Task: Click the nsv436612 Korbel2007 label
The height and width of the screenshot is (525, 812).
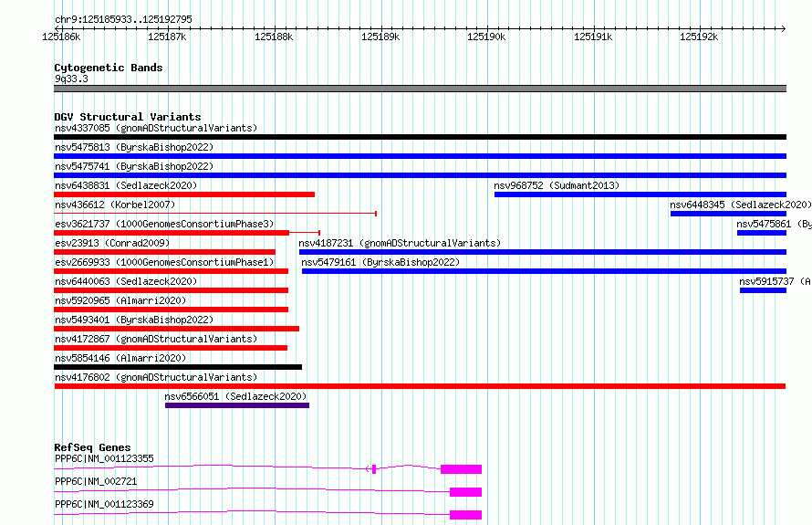Action: [115, 205]
